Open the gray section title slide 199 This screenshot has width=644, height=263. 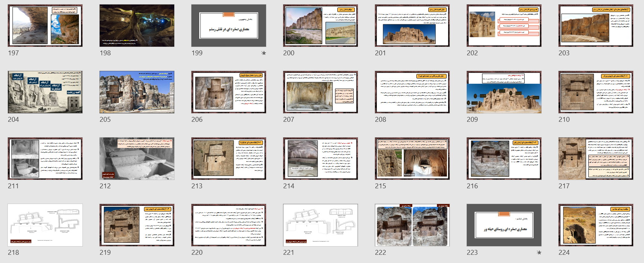pyautogui.click(x=229, y=26)
